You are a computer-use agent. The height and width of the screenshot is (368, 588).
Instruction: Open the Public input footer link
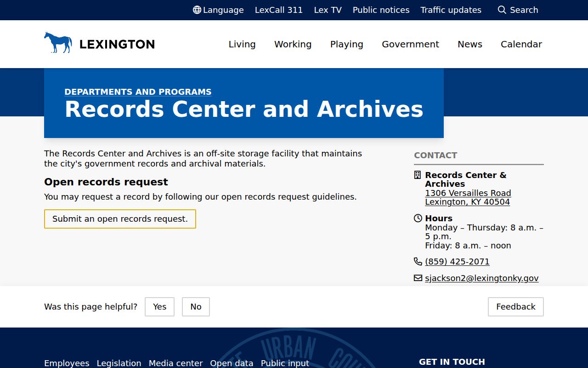285,363
